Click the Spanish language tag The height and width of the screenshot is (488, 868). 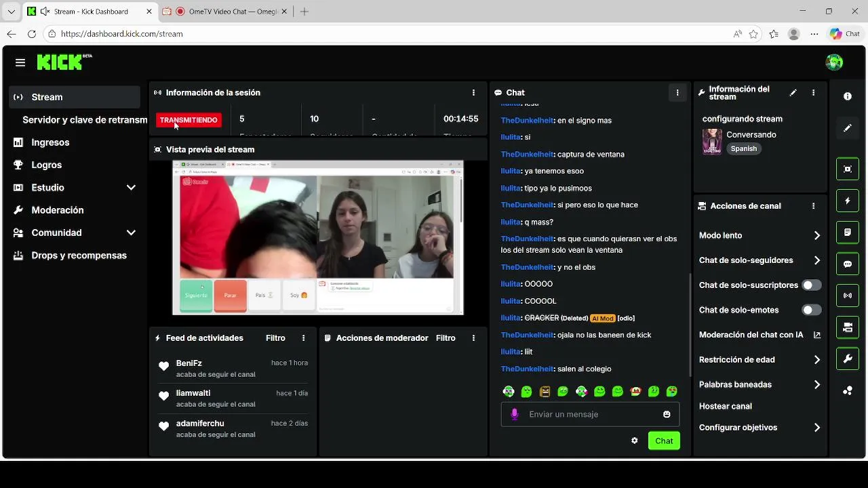pos(744,148)
